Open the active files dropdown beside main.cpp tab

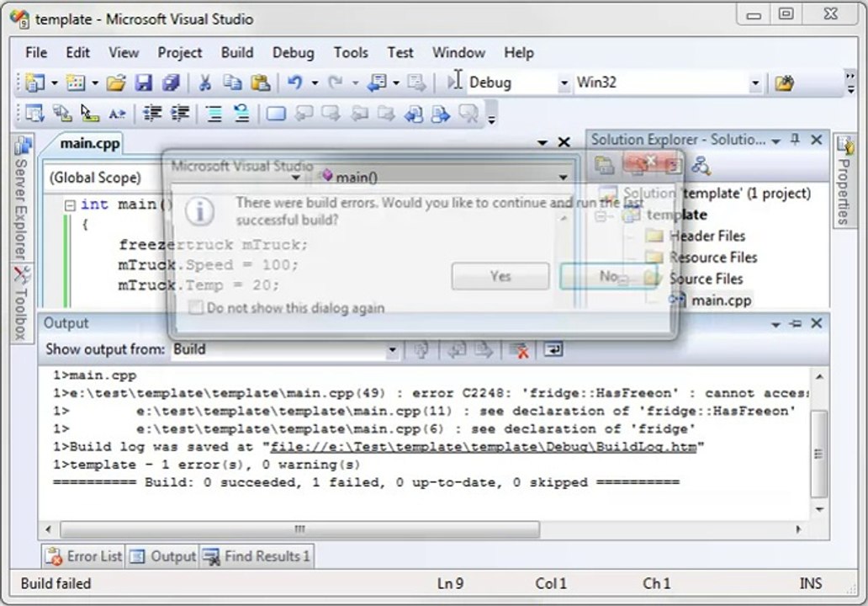542,143
